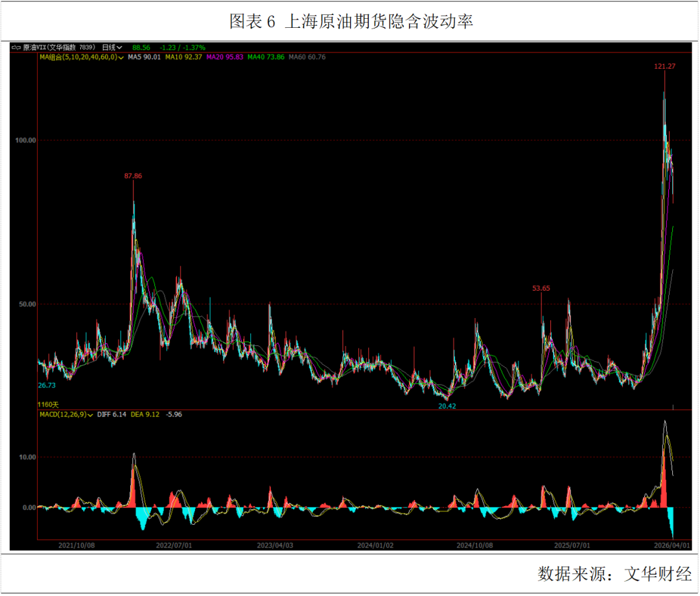Viewport: 700px width, 596px height.
Task: Click the 数据来源：文华财经 source caption
Action: coord(614,574)
